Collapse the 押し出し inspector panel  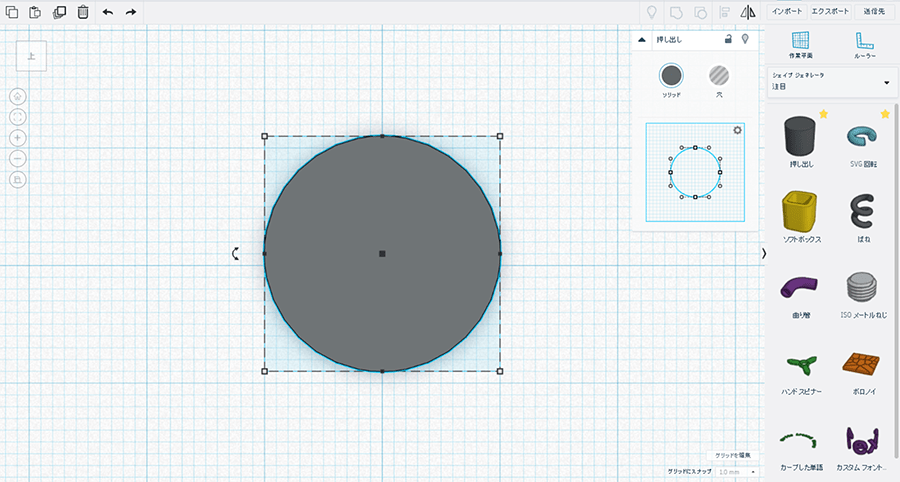(642, 40)
